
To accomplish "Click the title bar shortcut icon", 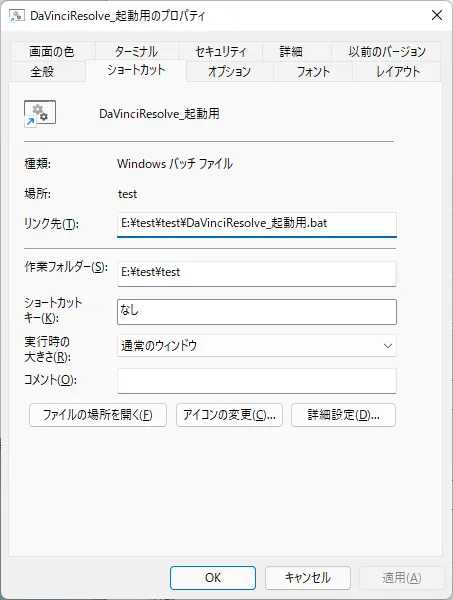I will 17,16.
